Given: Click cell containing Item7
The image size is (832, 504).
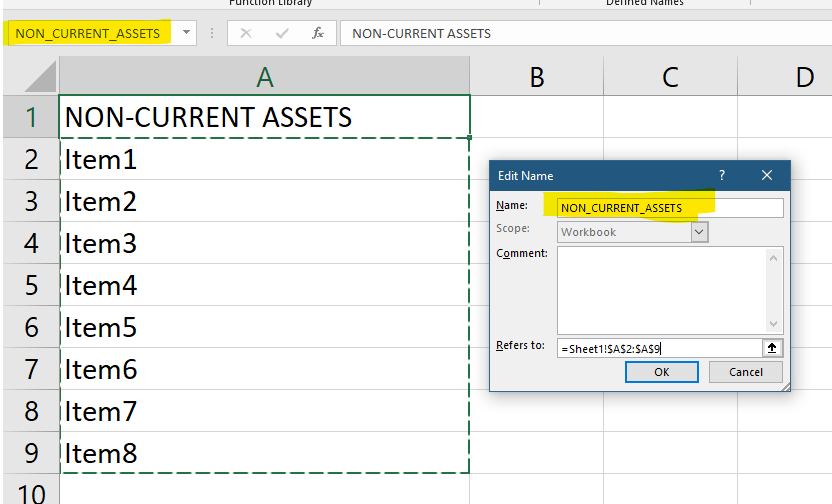Looking at the screenshot, I should point(264,410).
